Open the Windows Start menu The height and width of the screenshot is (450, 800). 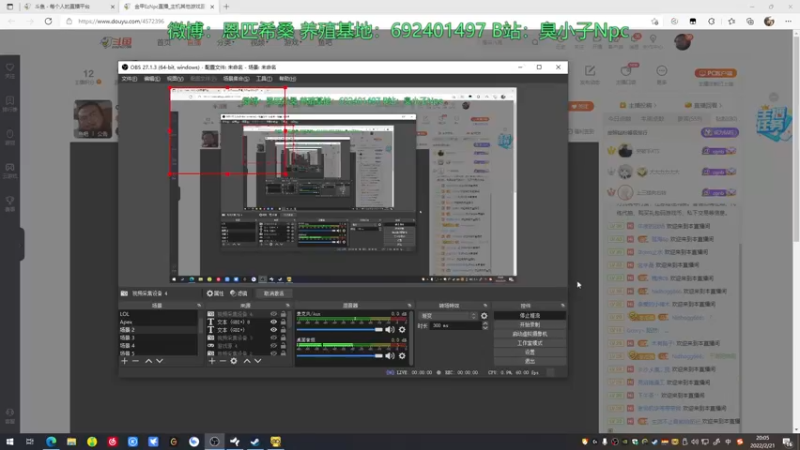[x=10, y=441]
